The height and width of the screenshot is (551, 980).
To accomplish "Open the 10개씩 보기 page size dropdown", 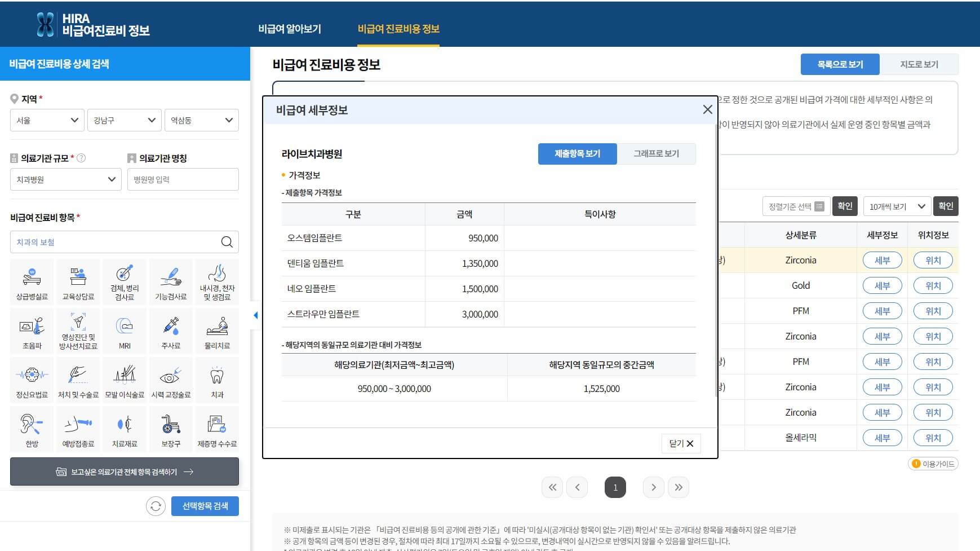I will tap(897, 206).
